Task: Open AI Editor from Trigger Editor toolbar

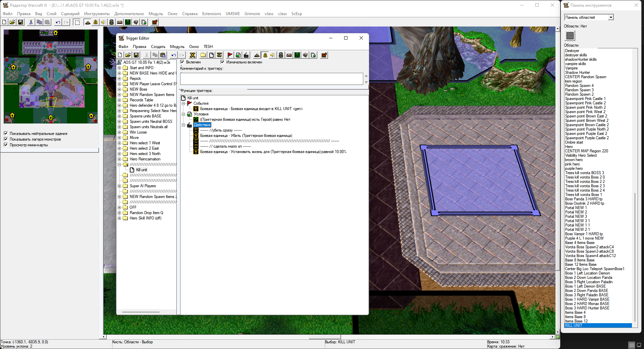Action: click(x=297, y=55)
